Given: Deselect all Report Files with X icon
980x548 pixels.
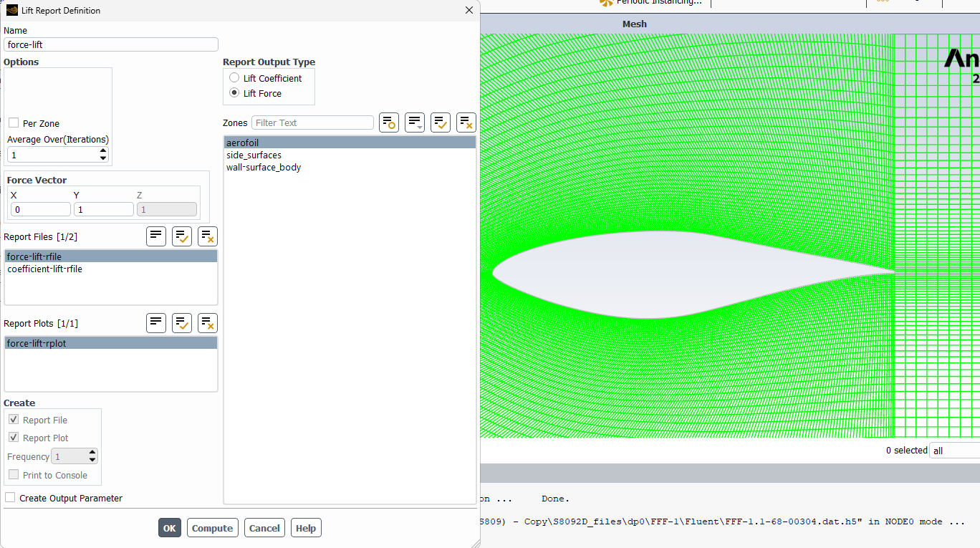Looking at the screenshot, I should pyautogui.click(x=208, y=236).
